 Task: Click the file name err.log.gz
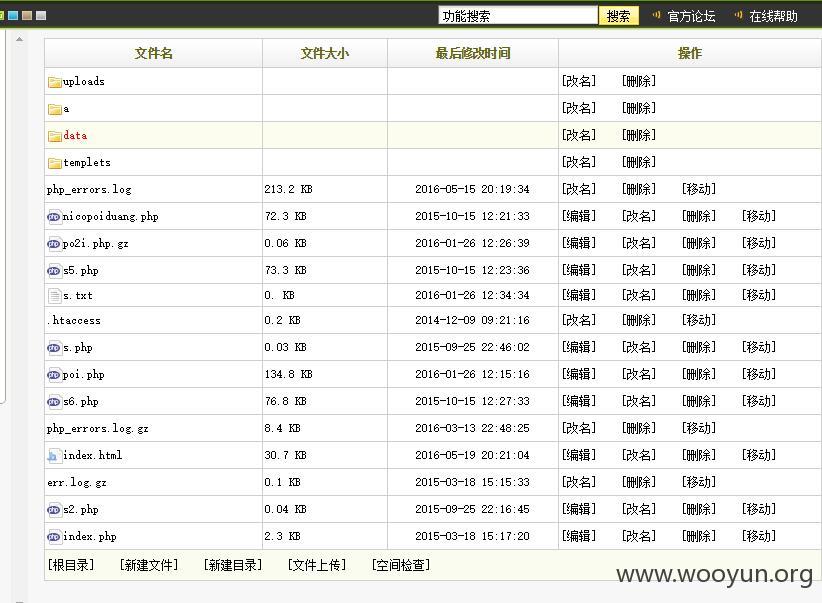[77, 482]
